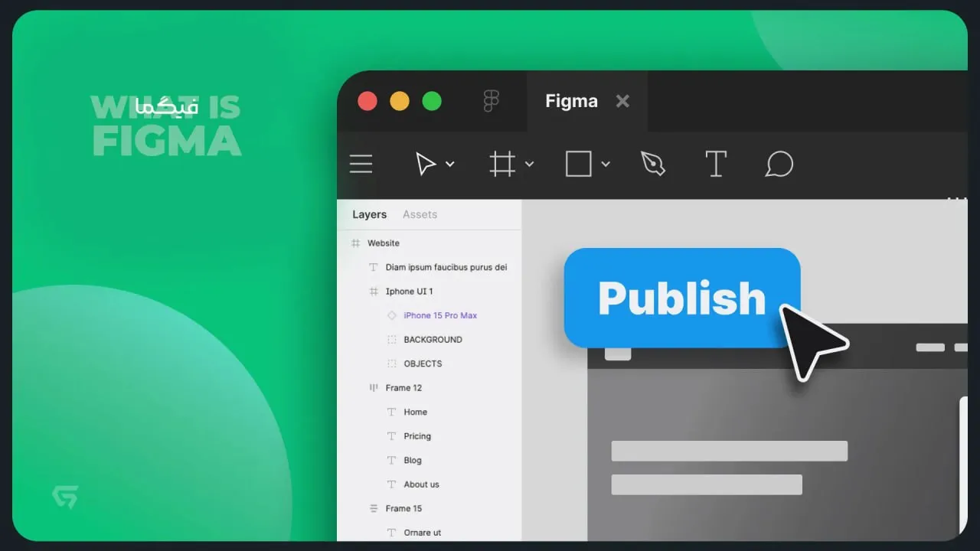Click the auto layout icon beside Frame 15
The height and width of the screenshot is (551, 980).
[x=374, y=508]
